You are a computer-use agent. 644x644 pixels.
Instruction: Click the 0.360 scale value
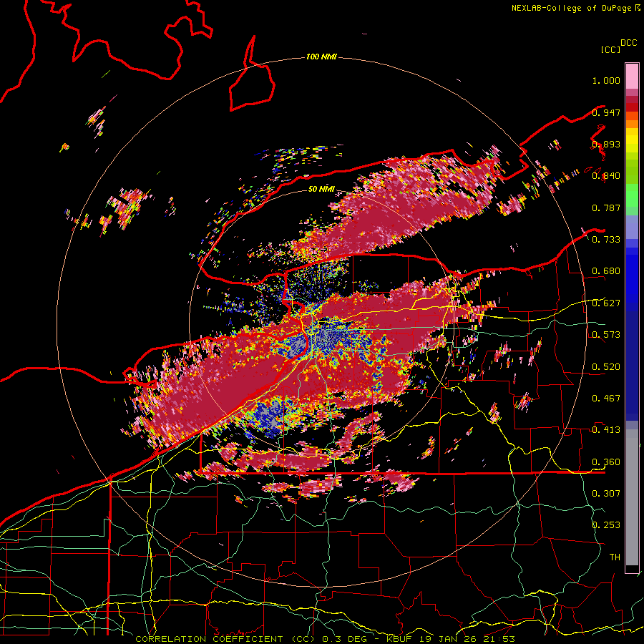click(606, 462)
